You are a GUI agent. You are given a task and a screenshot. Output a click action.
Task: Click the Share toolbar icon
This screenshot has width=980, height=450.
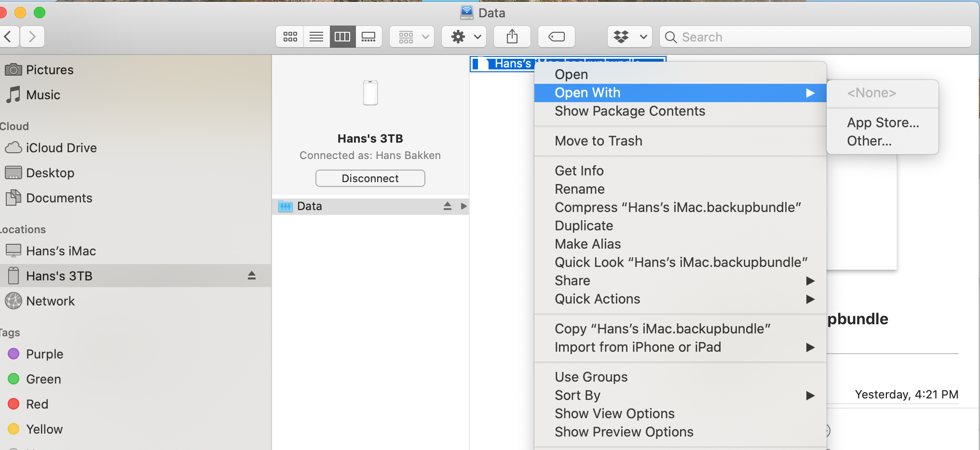point(512,37)
